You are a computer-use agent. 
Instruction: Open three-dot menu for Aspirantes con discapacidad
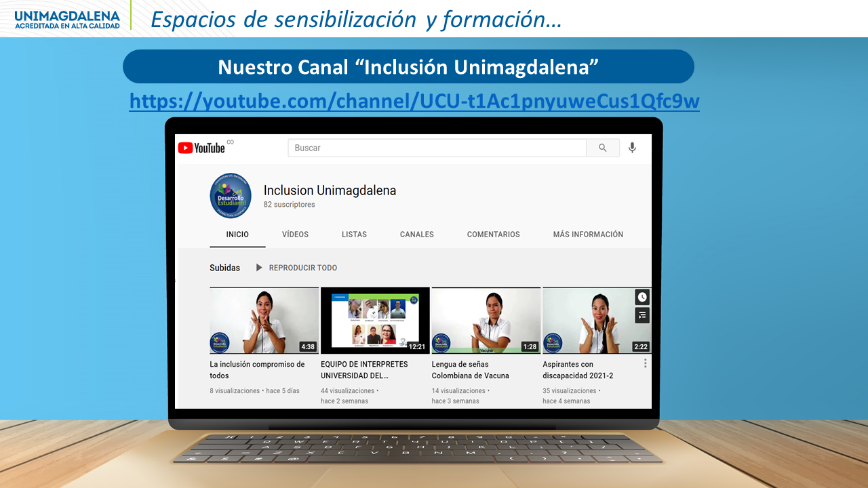[645, 363]
